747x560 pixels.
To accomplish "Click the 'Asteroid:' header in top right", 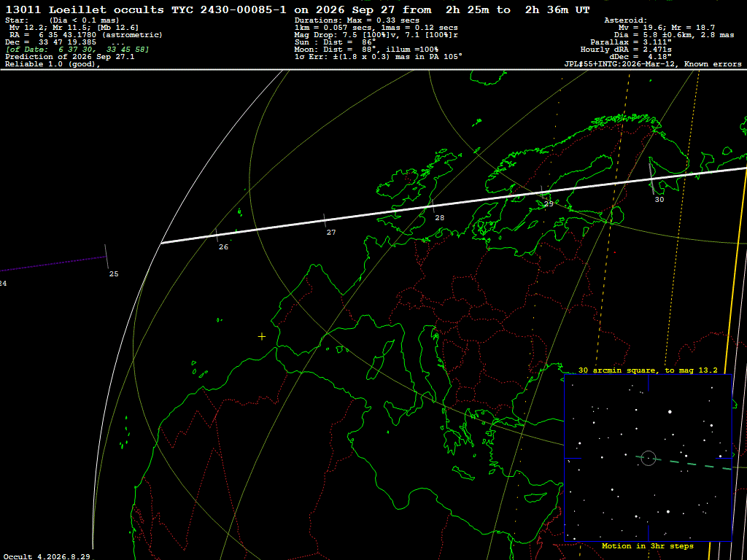I will tap(625, 20).
